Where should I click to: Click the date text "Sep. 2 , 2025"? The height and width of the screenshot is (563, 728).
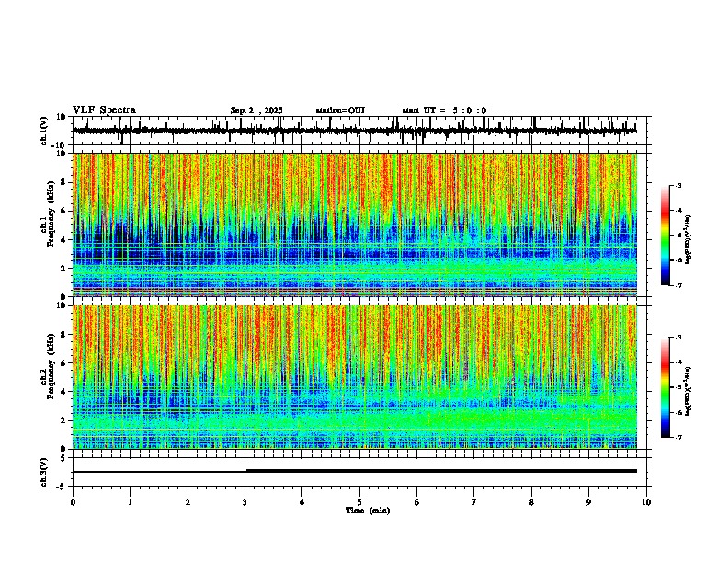[256, 110]
